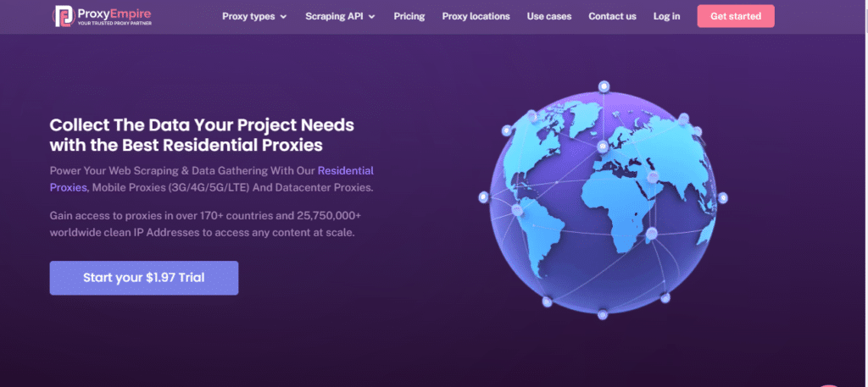Viewport: 868px width, 387px height.
Task: Click the node pin atop the globe
Action: [x=604, y=86]
